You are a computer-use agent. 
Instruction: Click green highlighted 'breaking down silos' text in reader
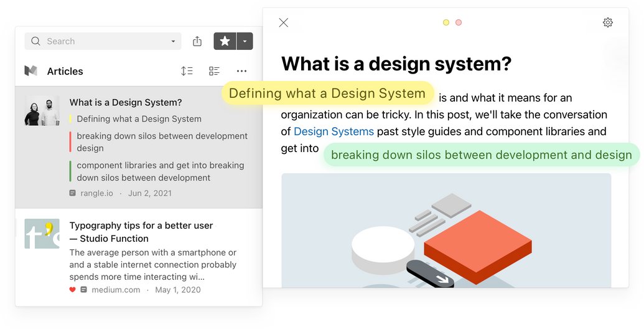coord(482,155)
